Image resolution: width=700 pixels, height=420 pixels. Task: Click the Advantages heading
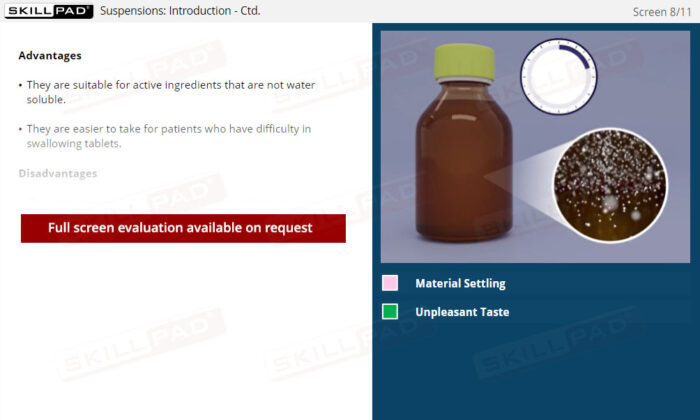point(50,56)
